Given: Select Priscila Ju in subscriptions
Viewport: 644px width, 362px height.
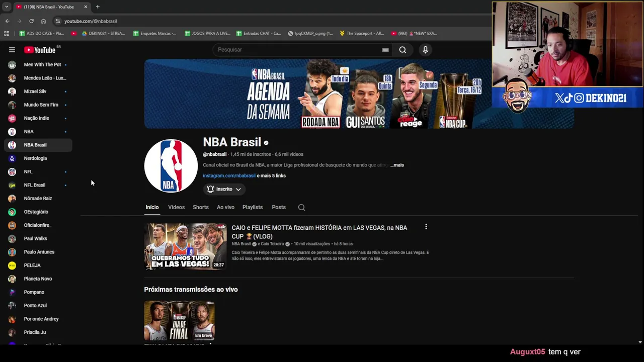Looking at the screenshot, I should pos(38,332).
